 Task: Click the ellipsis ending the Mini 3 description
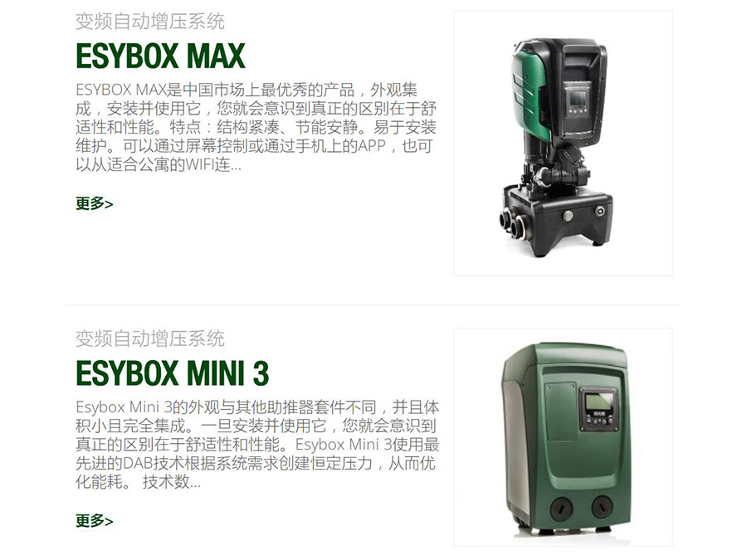tap(195, 483)
